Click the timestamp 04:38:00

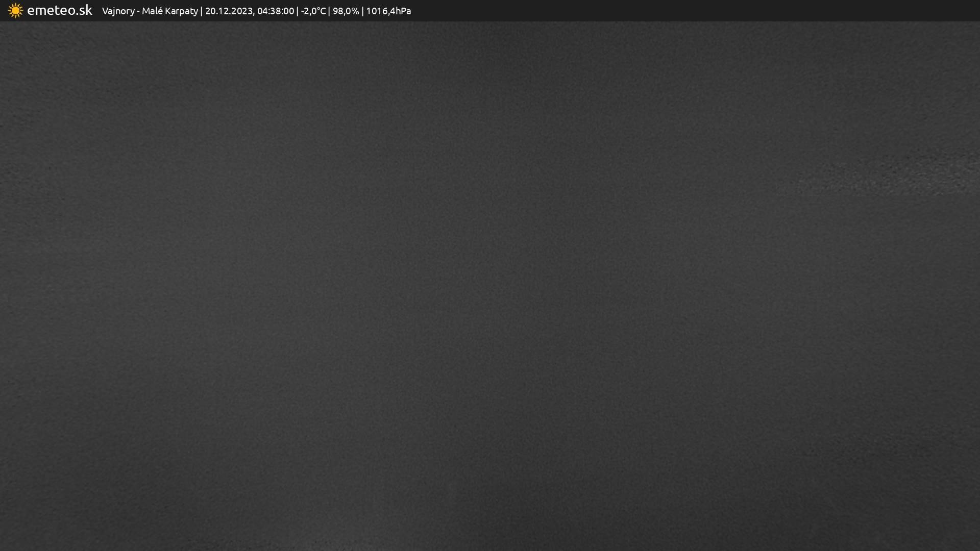tap(276, 11)
